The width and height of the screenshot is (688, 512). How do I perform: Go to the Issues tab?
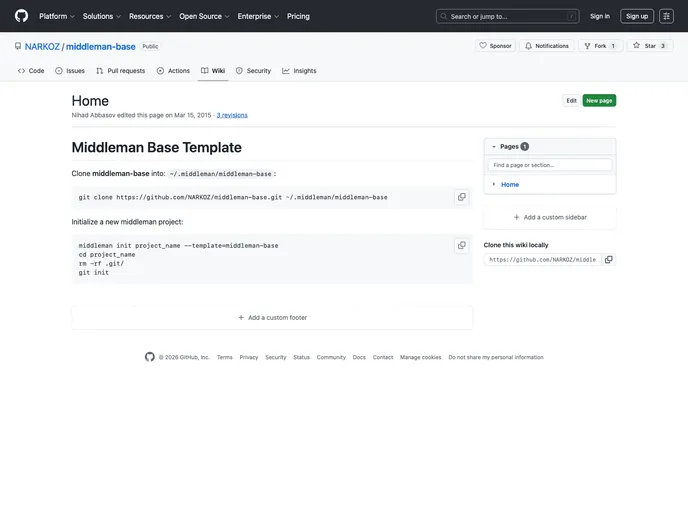pos(70,71)
